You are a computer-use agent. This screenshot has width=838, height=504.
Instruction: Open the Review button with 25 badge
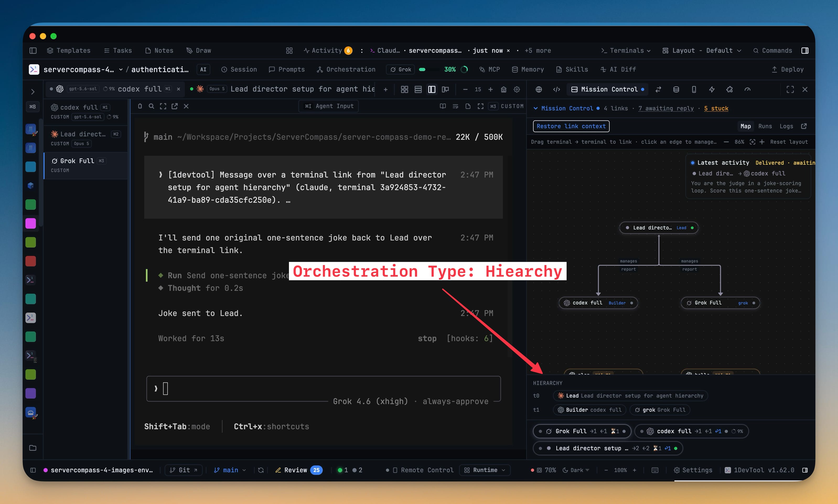(x=299, y=470)
